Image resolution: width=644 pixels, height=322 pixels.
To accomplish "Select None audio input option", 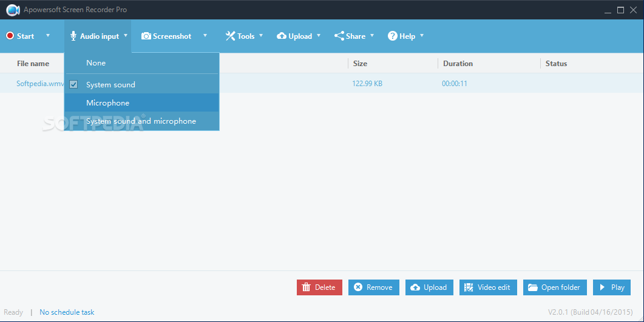I will pos(141,63).
